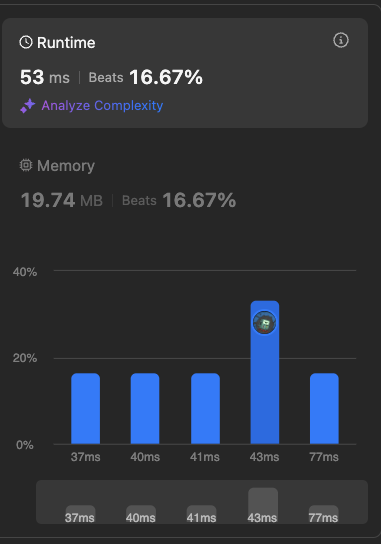Click the tall 43ms bar in chart

point(265,372)
